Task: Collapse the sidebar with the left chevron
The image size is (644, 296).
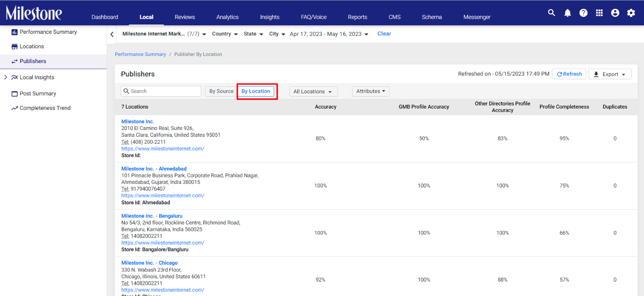Action: [x=112, y=35]
